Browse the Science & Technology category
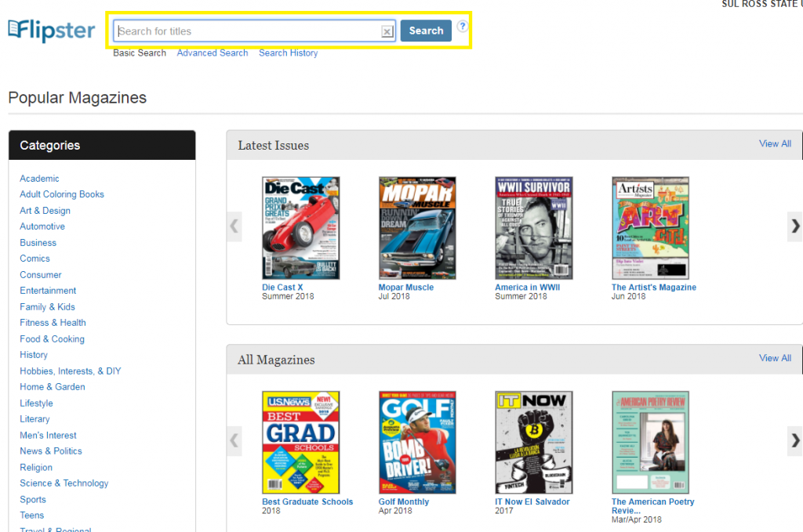 tap(64, 483)
